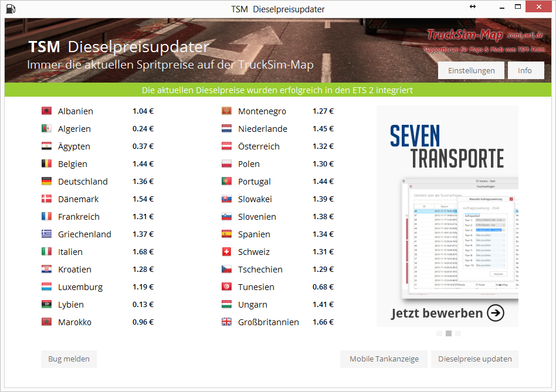
Task: Open Mobile Tankanzeige
Action: (x=384, y=359)
